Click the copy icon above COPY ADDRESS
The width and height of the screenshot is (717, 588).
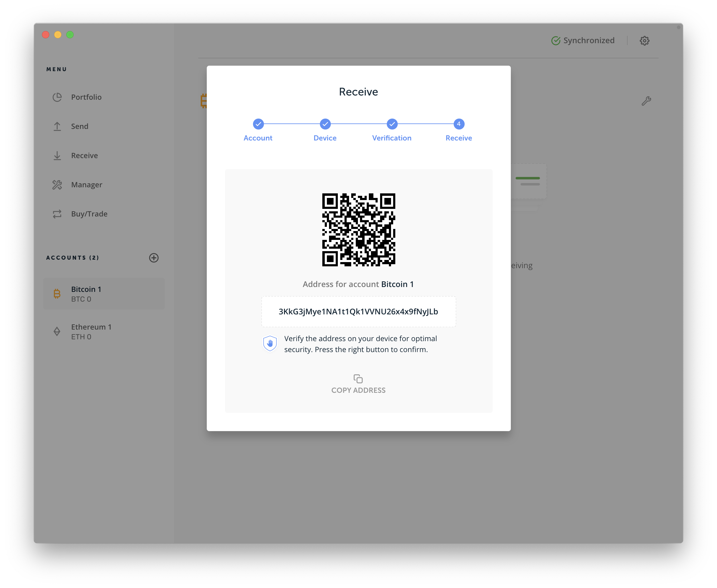[358, 378]
